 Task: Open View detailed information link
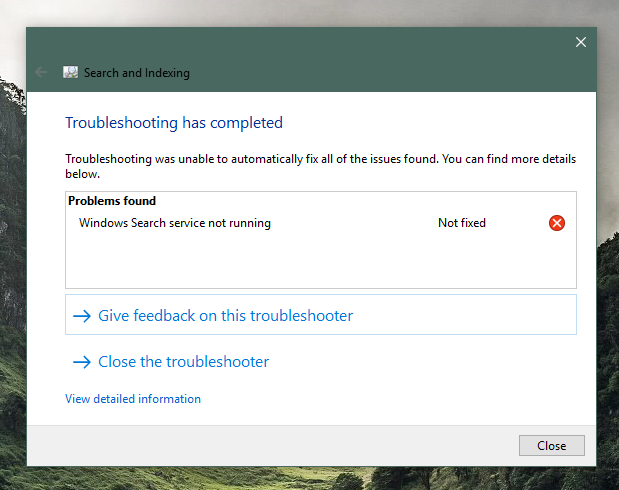tap(133, 399)
